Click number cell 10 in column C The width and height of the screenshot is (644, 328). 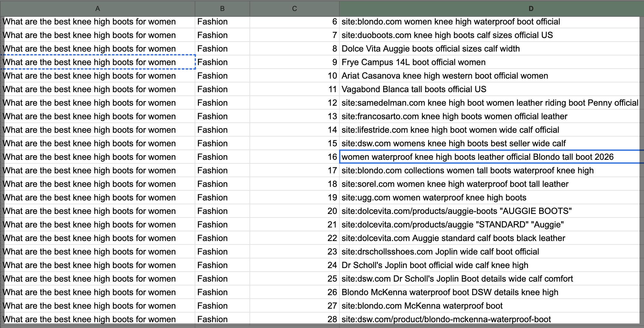point(295,76)
